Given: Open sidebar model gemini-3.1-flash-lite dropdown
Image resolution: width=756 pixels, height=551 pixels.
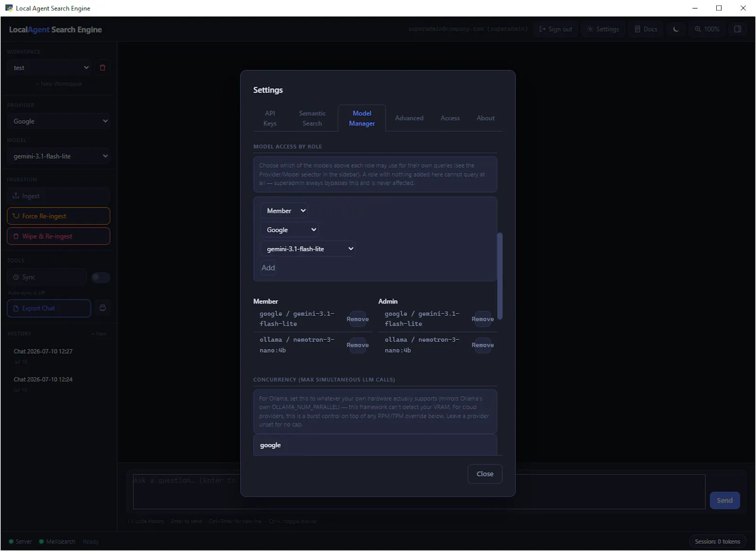Looking at the screenshot, I should coord(59,156).
